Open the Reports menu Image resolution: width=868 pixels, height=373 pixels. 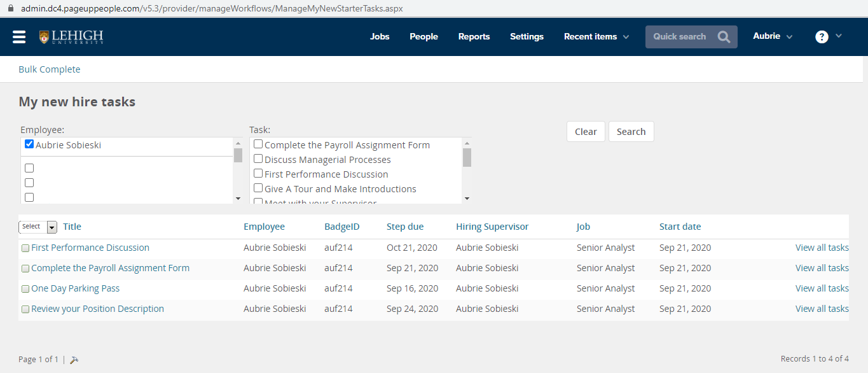click(474, 36)
